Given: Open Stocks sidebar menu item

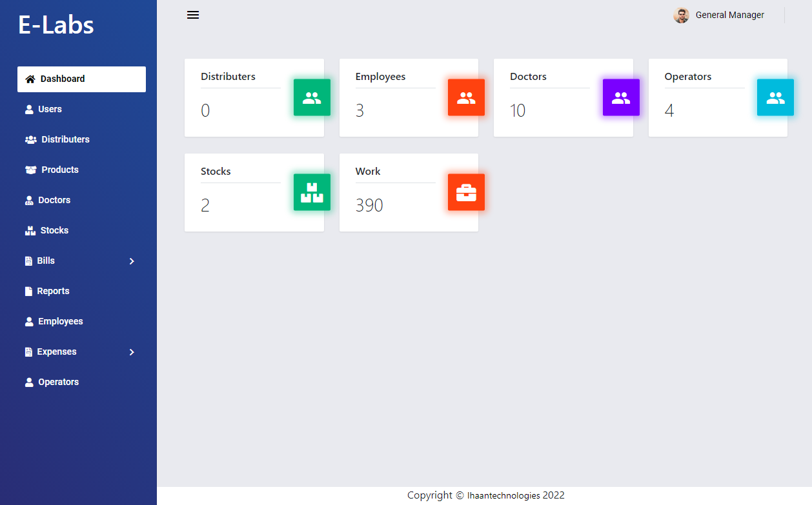Looking at the screenshot, I should 81,230.
